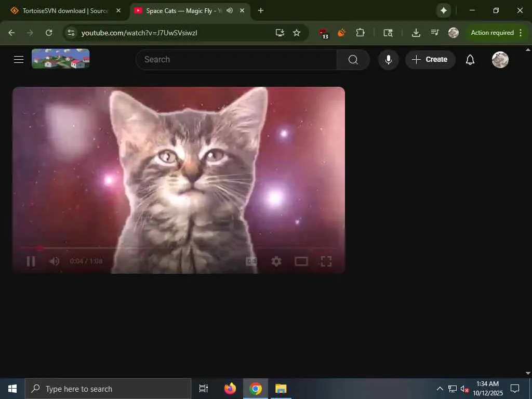Click the Windows taskbar search box
The height and width of the screenshot is (399, 532).
coord(108,389)
